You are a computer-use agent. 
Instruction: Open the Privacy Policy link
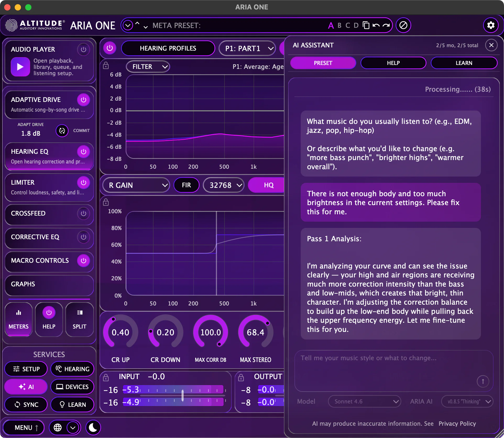457,424
